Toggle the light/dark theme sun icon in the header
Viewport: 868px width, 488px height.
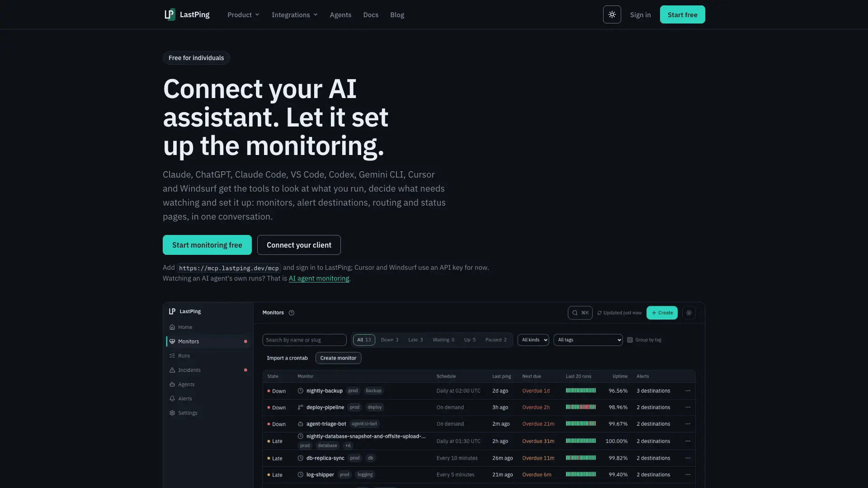click(x=612, y=14)
